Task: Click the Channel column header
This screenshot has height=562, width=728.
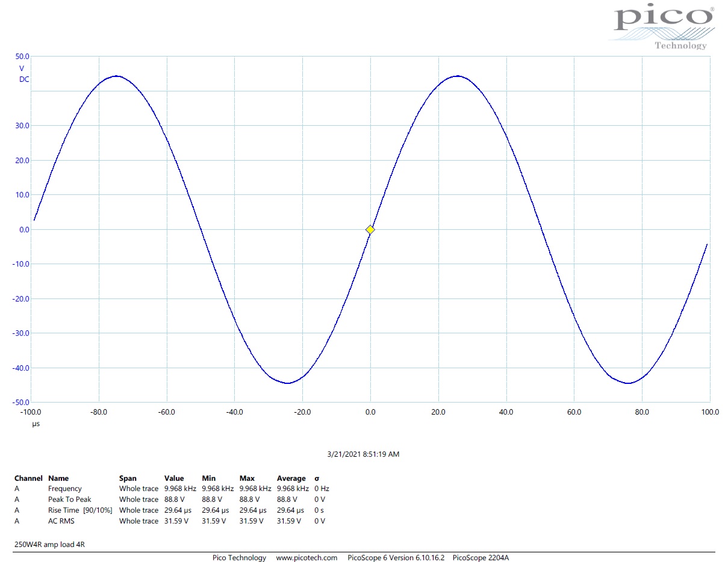Action: (28, 478)
